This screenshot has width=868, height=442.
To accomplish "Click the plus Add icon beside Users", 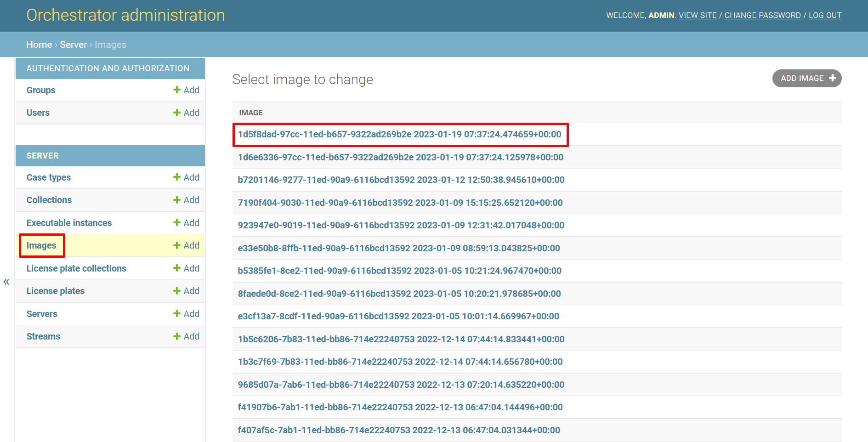I will point(186,113).
